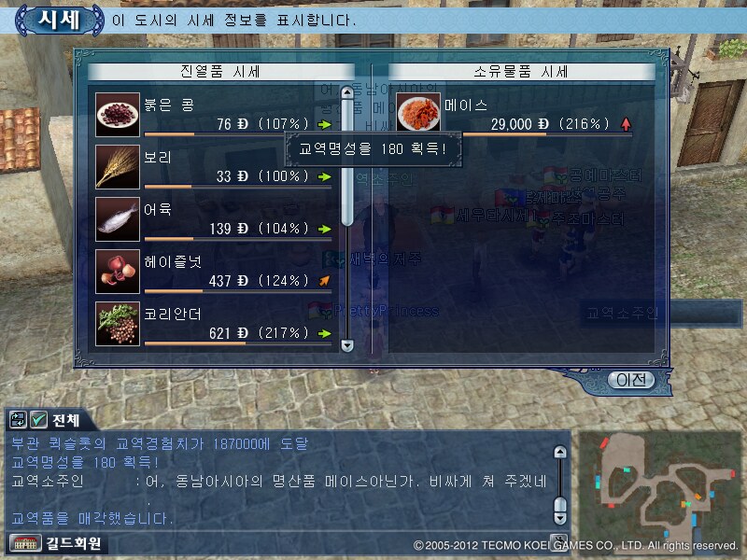Screen dimensions: 747x560
Task: Click the market list scroll-down arrow
Action: point(347,345)
